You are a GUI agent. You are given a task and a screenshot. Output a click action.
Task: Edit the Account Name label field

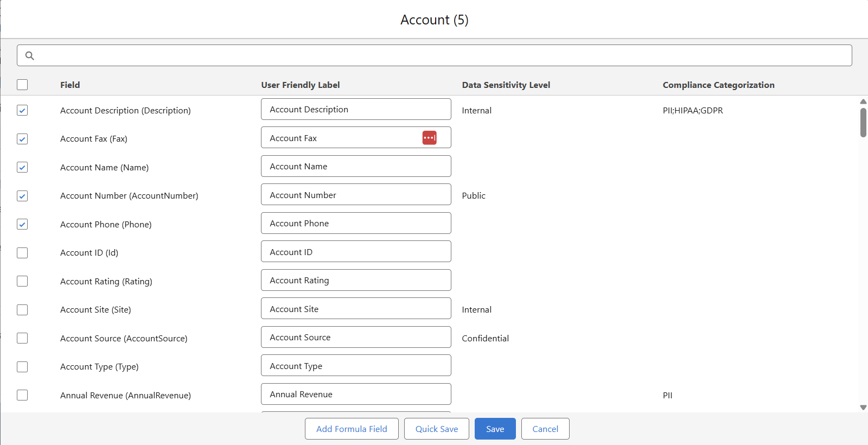point(356,167)
